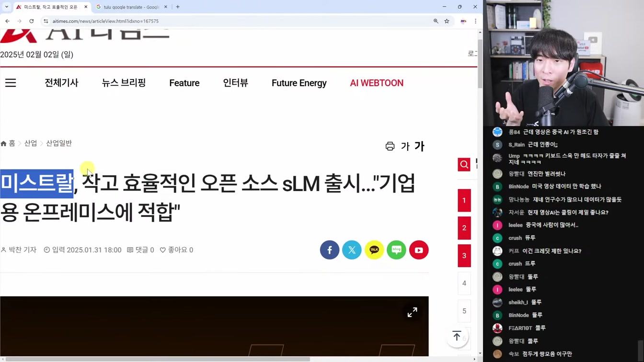This screenshot has width=644, height=362.
Task: Switch to the tulu google translate tab
Action: pyautogui.click(x=131, y=7)
